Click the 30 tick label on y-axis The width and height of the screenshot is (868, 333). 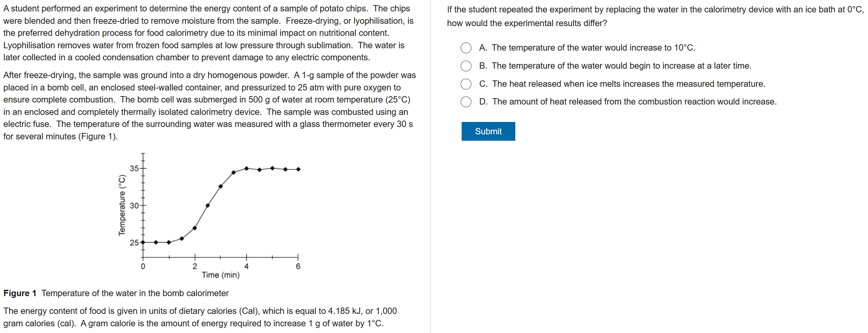[134, 205]
